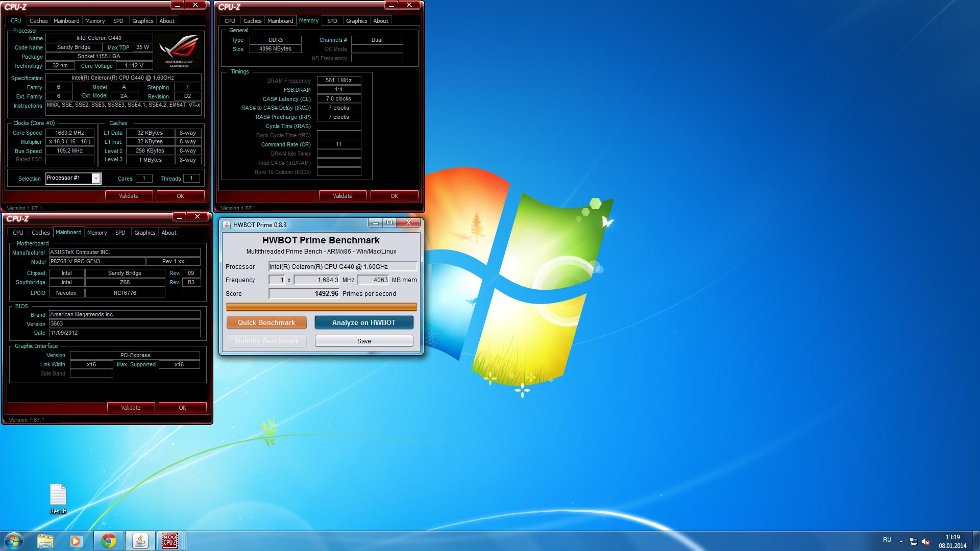The height and width of the screenshot is (551, 980).
Task: Run the Quick Benchmark
Action: click(266, 322)
